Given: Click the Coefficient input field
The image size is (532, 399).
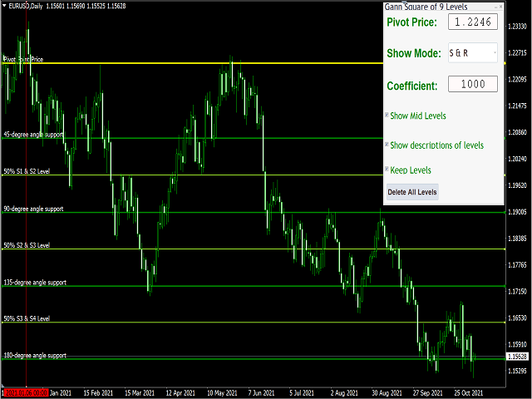Looking at the screenshot, I should tap(472, 84).
